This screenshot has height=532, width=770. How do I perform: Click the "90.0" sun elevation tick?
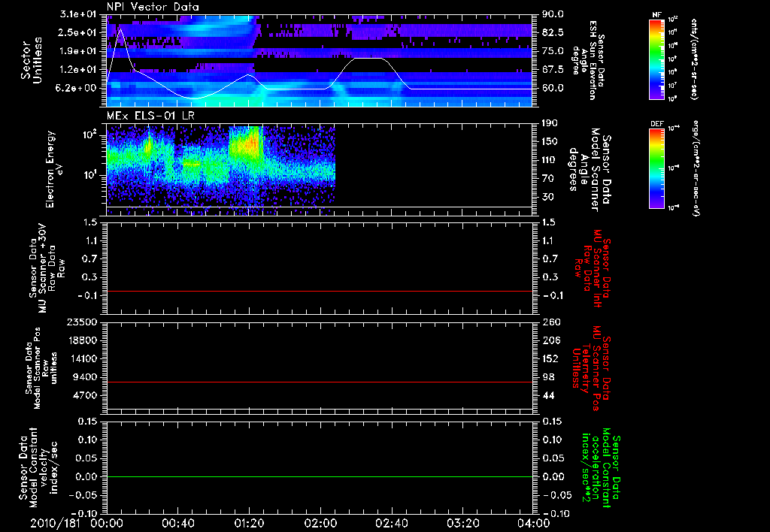pyautogui.click(x=553, y=14)
